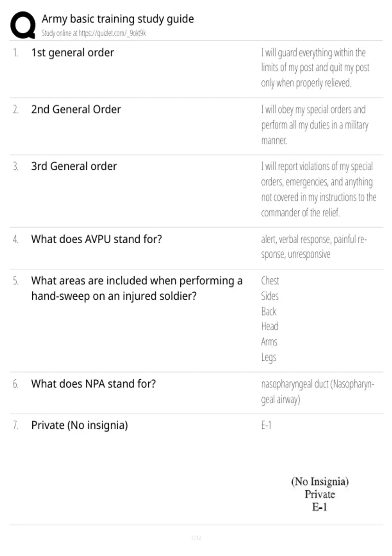Screen dimensions: 392x556
Task: Click the E-1 answer text
Action: point(266,425)
